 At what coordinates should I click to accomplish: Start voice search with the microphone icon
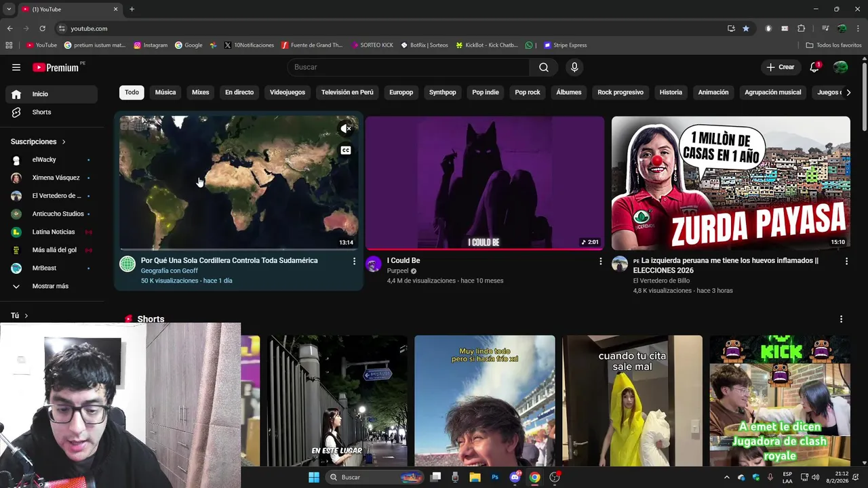coord(574,67)
